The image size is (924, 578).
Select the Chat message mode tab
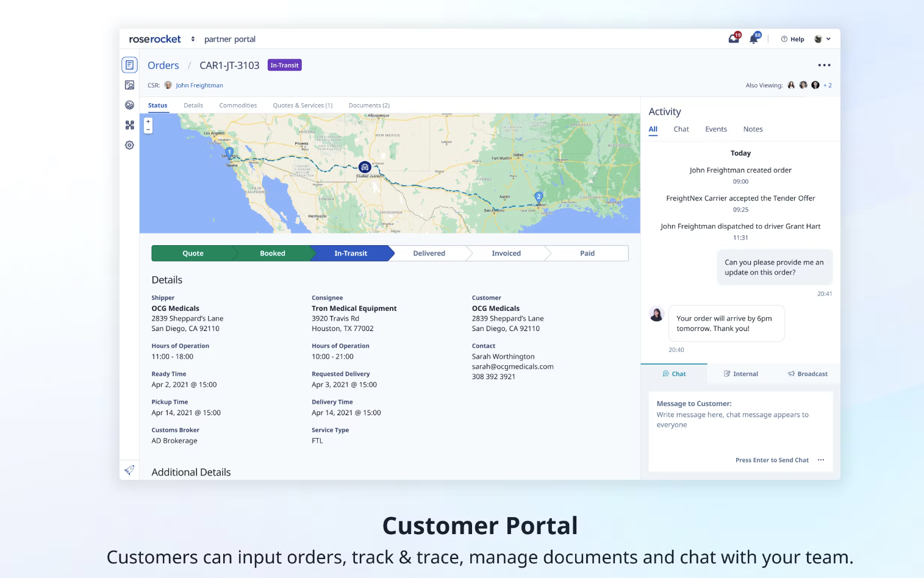coord(674,374)
